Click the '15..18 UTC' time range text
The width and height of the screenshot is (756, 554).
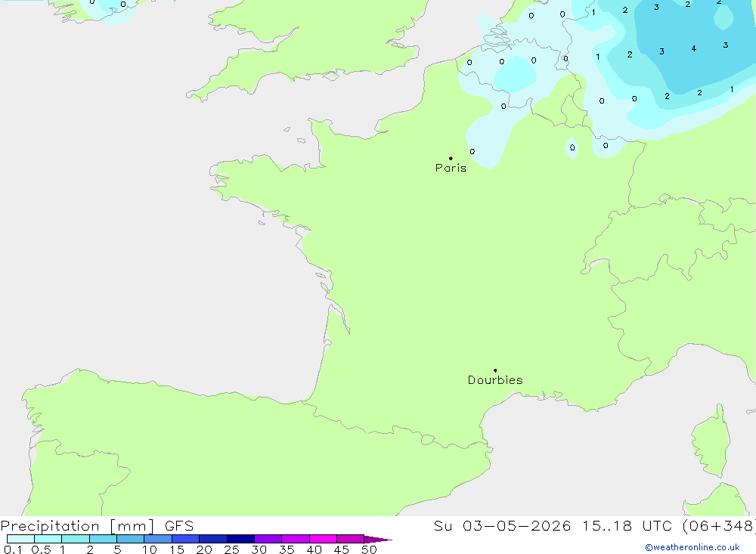(x=627, y=526)
